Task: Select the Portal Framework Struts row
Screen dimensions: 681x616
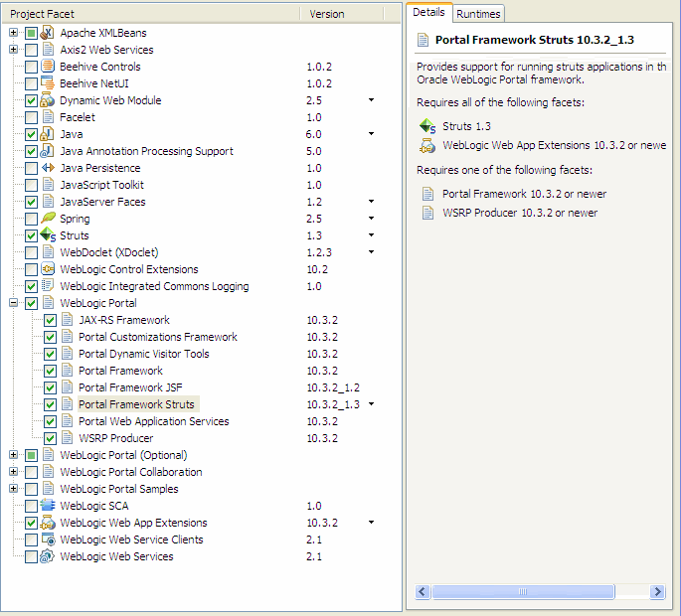Action: pos(136,404)
